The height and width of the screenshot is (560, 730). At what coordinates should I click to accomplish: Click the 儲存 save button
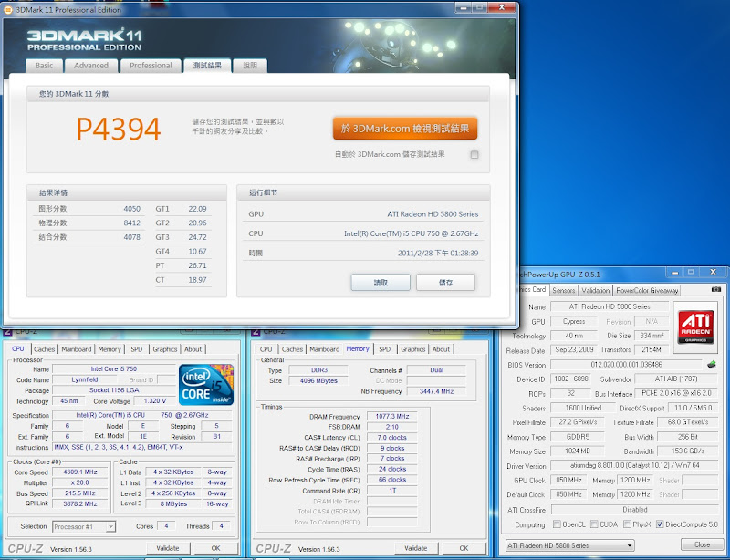445,283
